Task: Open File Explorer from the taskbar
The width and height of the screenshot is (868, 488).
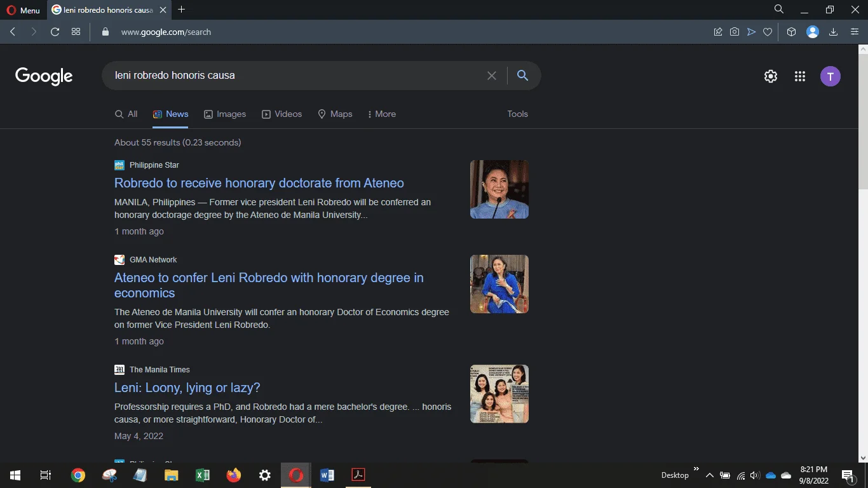Action: coord(172,475)
